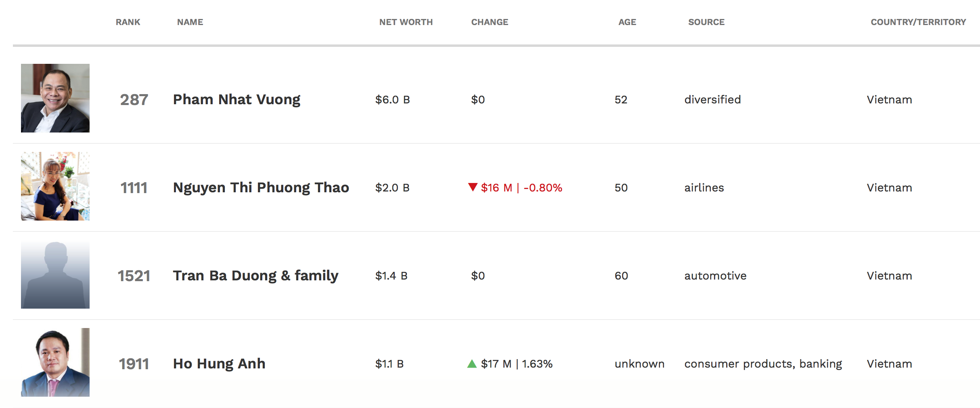
Task: Open Nguyen Thi Phuong Thao's photo
Action: coord(55,186)
